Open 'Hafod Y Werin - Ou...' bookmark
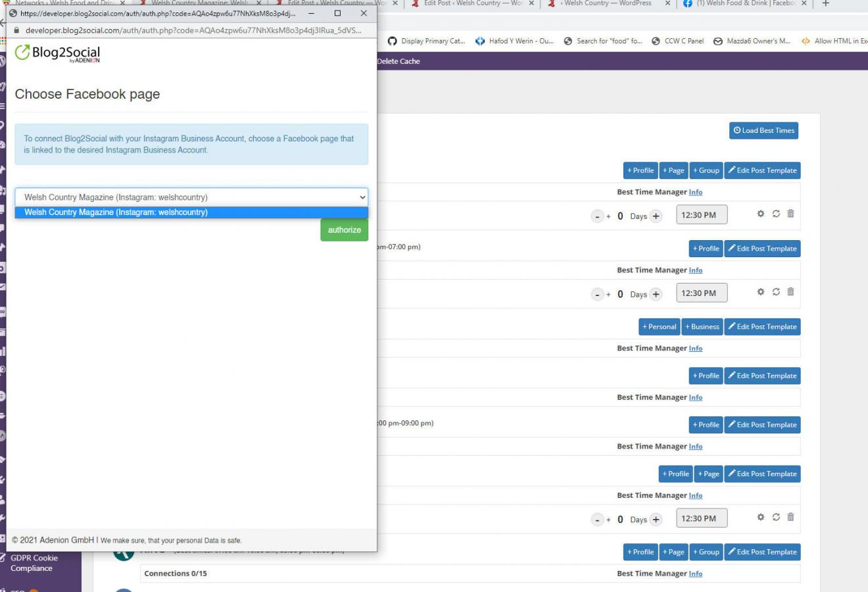The image size is (868, 592). tap(514, 41)
